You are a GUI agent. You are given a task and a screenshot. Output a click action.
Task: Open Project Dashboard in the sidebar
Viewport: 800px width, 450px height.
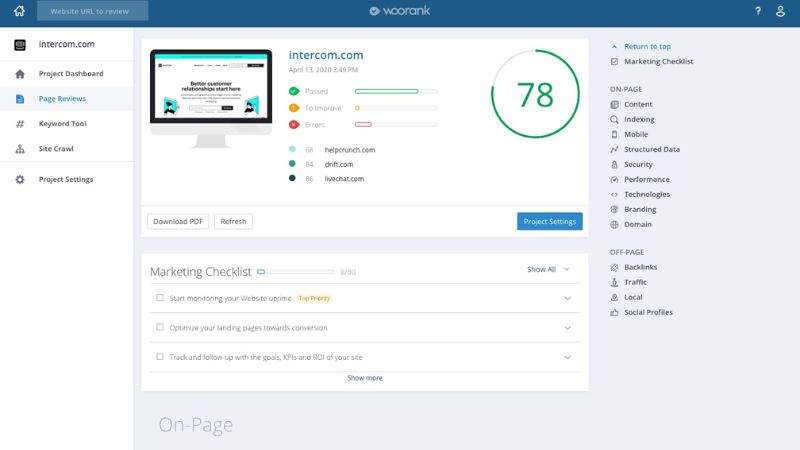point(70,74)
